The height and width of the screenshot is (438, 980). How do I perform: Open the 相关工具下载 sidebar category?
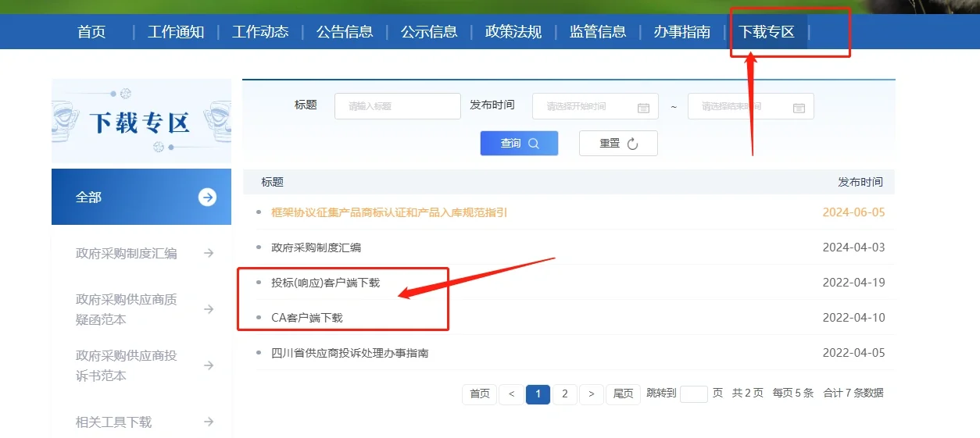(x=114, y=422)
